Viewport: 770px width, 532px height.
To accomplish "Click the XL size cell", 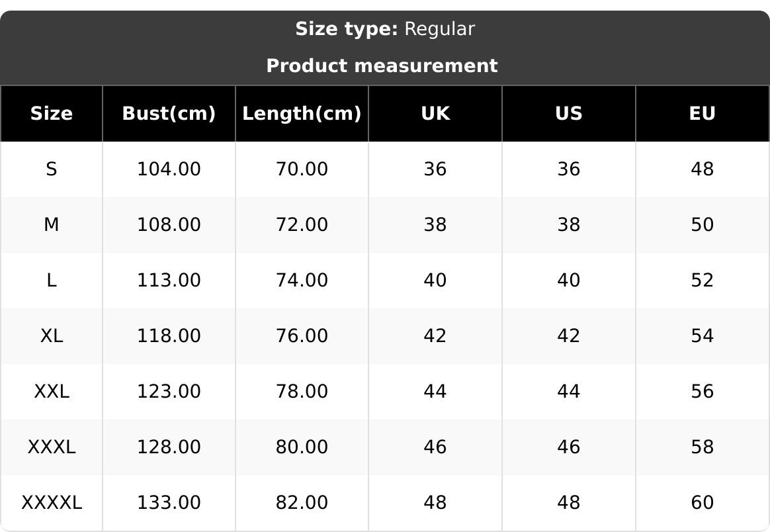I will click(52, 336).
